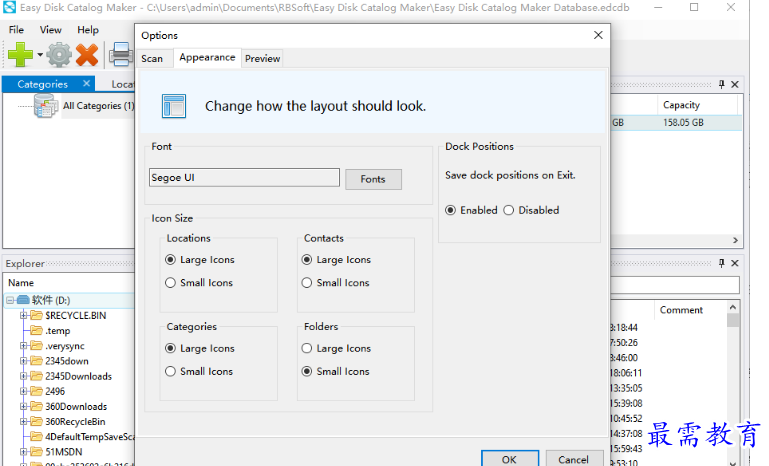The width and height of the screenshot is (769, 466).
Task: Close the upper right panel with X
Action: [735, 84]
